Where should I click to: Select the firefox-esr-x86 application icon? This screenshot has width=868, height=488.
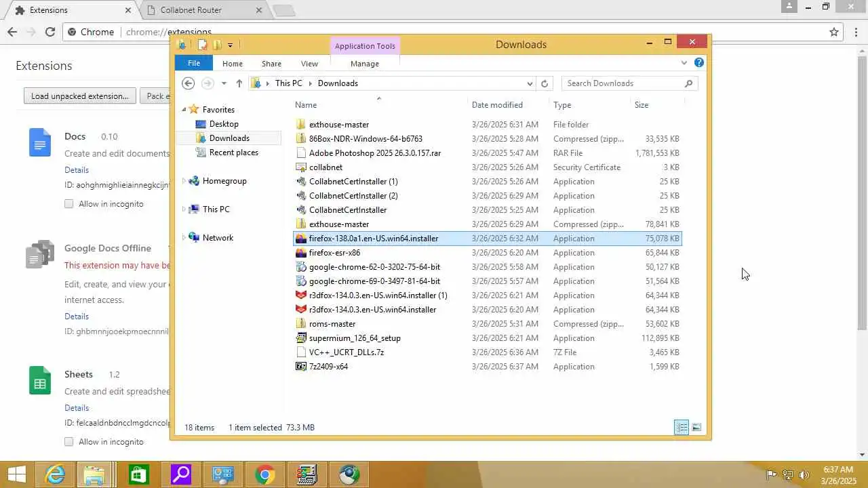(301, 253)
